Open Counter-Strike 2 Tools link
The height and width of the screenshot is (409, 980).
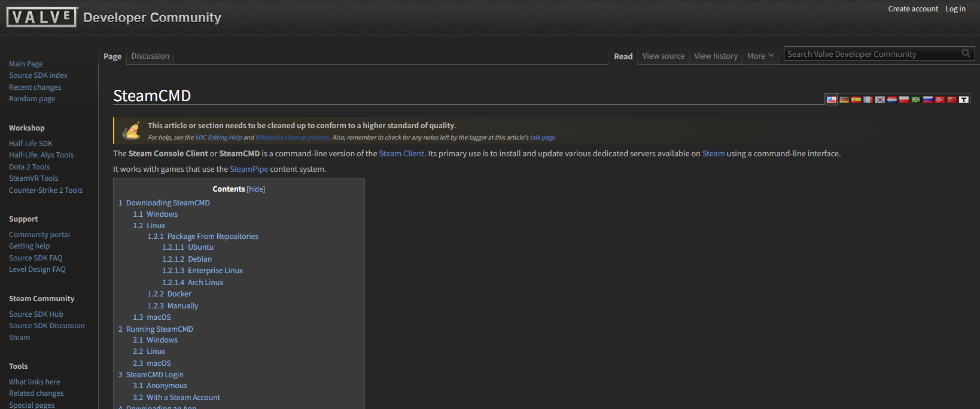[x=45, y=190]
